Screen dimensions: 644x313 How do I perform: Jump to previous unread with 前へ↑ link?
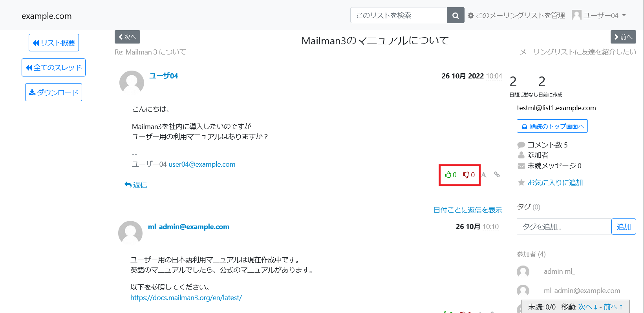tap(613, 307)
